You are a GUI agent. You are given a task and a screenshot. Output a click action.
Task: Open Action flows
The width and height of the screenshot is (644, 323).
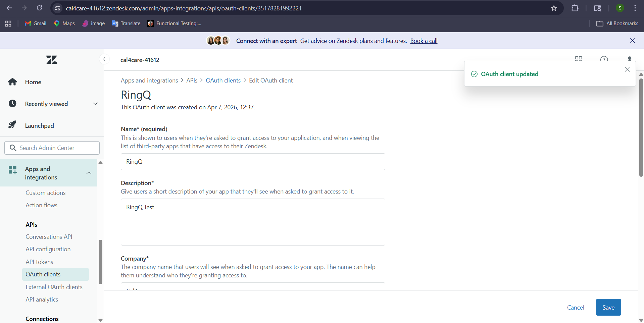[42, 205]
